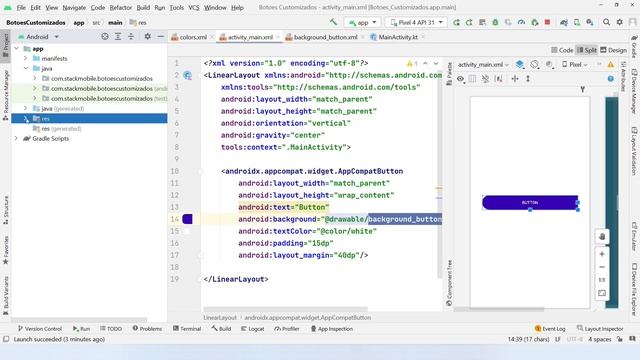Open the Logcat tool window
The image size is (640, 360).
tap(252, 329)
